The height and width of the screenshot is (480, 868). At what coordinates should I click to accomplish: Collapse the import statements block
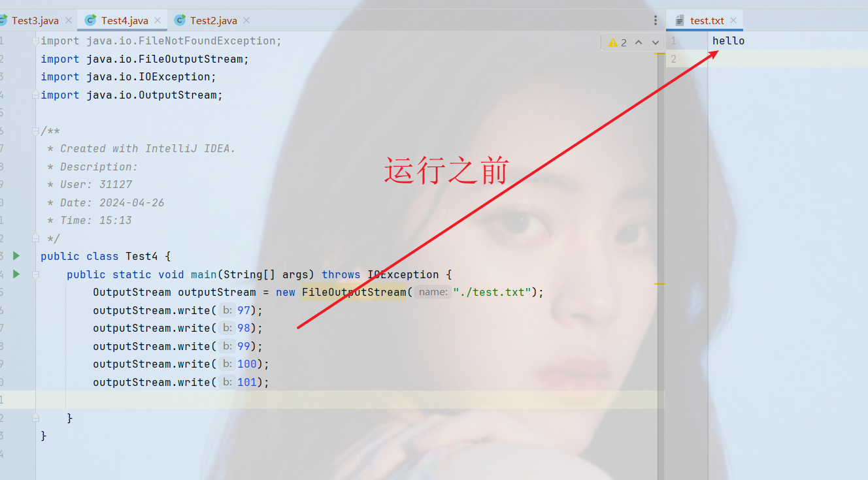click(x=36, y=41)
